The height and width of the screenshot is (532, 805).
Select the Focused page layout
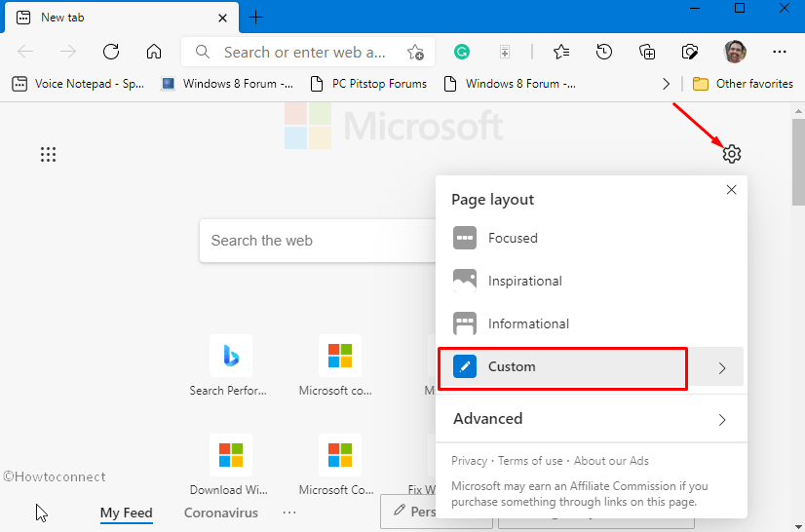590,239
